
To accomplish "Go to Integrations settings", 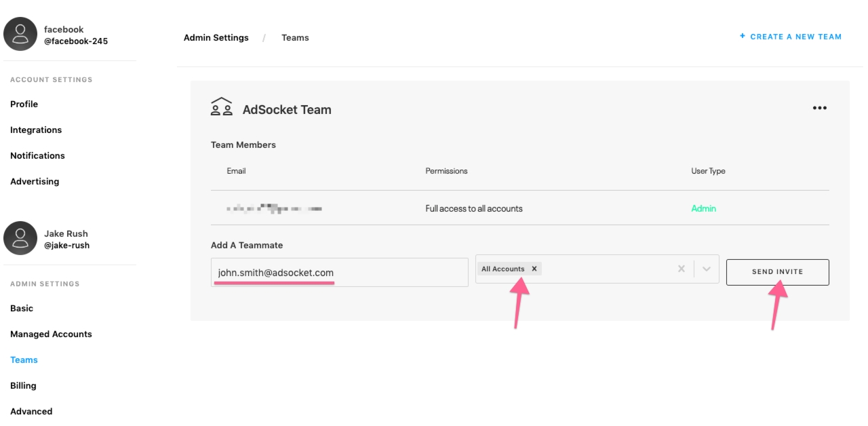I will point(36,130).
